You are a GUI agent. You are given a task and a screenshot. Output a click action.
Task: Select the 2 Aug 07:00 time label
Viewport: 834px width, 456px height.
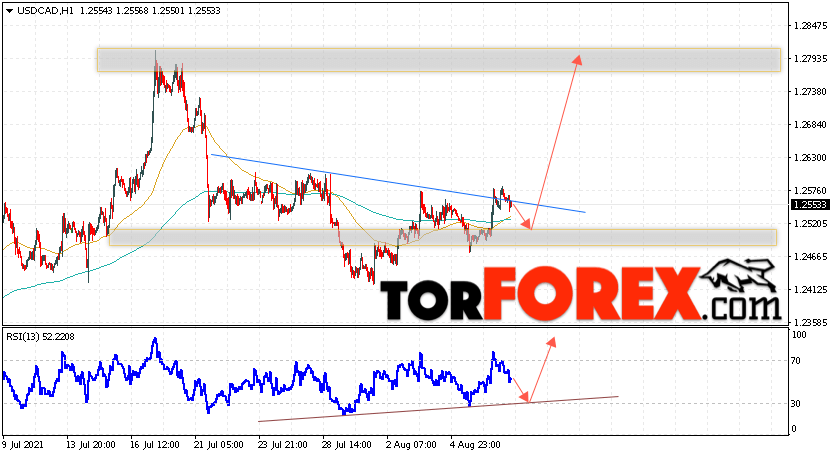[x=410, y=445]
